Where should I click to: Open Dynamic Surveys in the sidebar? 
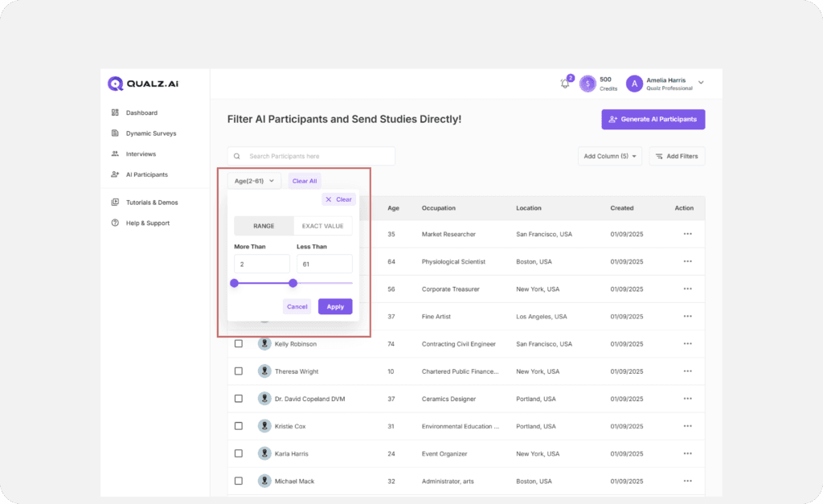150,133
